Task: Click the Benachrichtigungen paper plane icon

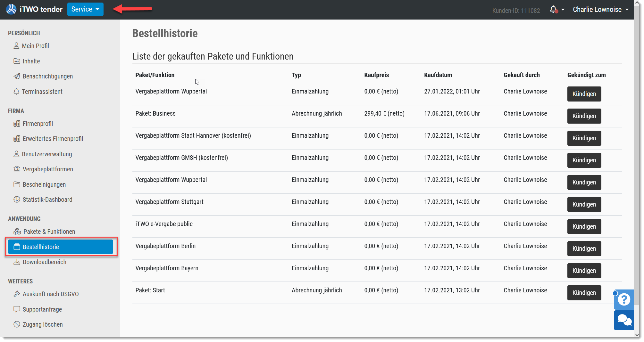Action: [x=17, y=76]
